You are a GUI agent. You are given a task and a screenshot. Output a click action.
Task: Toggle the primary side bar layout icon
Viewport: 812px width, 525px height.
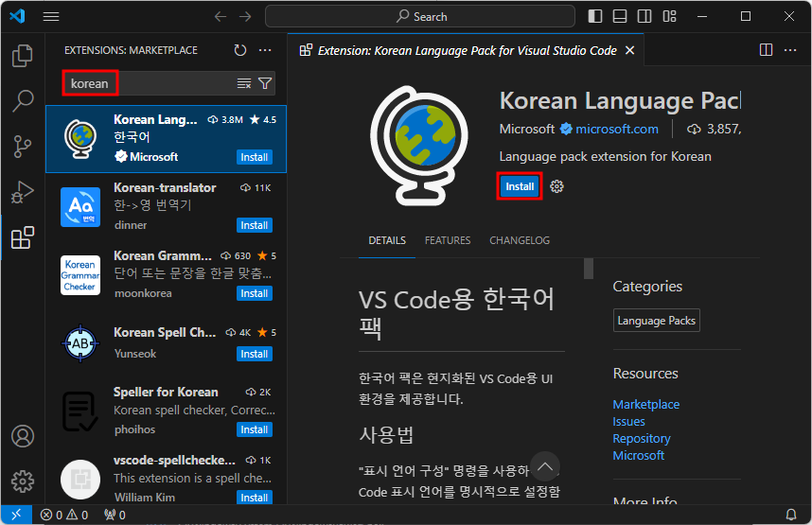coord(595,17)
